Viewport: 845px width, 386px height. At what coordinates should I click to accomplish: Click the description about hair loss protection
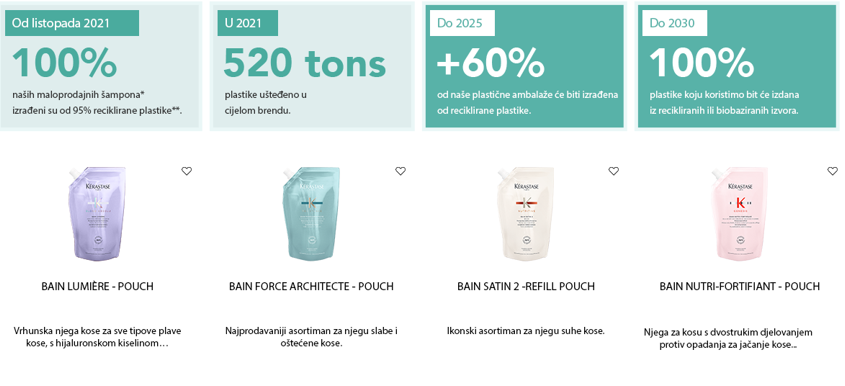coord(729,338)
